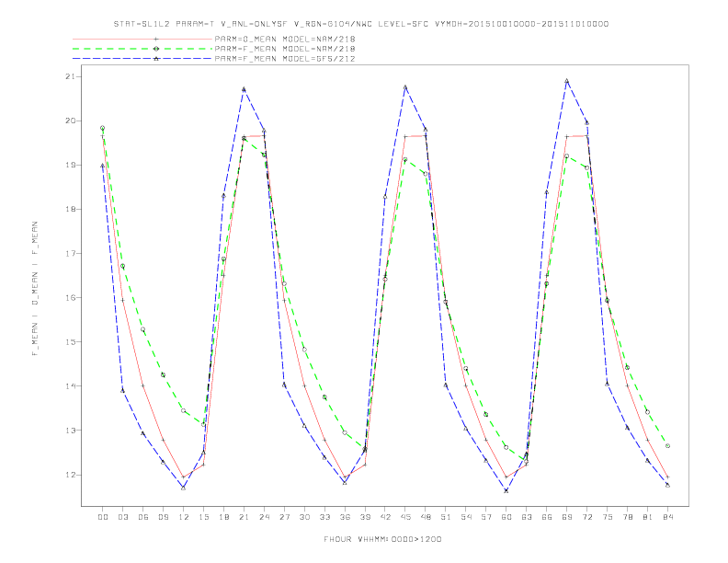Click x-axis forecast hour label 45
This screenshot has height=563, width=728.
point(405,517)
